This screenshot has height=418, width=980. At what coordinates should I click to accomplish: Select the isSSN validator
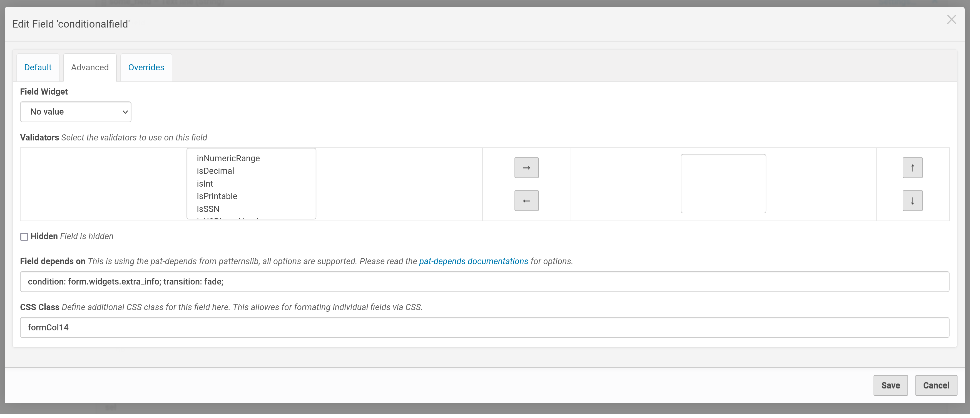point(208,209)
